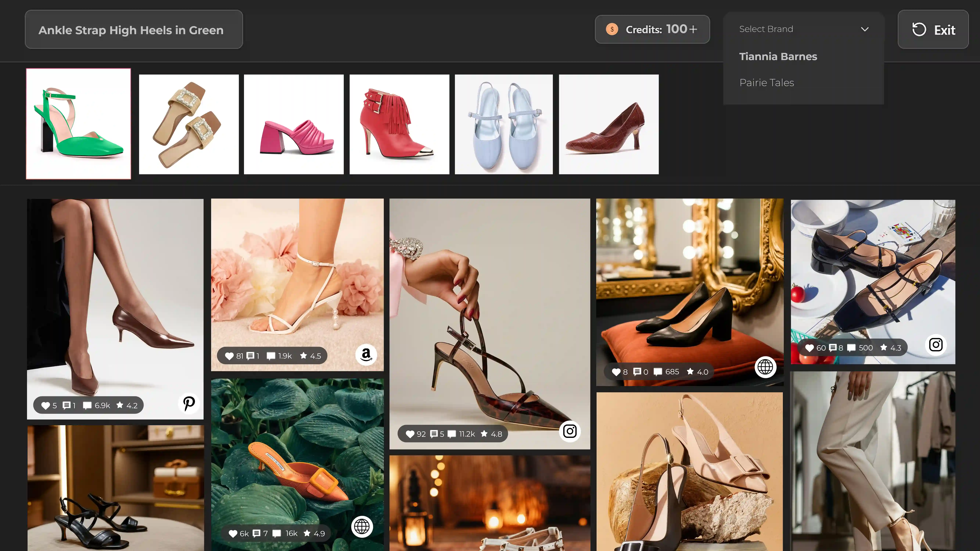Click comment bubble icon next to 500
This screenshot has height=551, width=980.
point(851,348)
